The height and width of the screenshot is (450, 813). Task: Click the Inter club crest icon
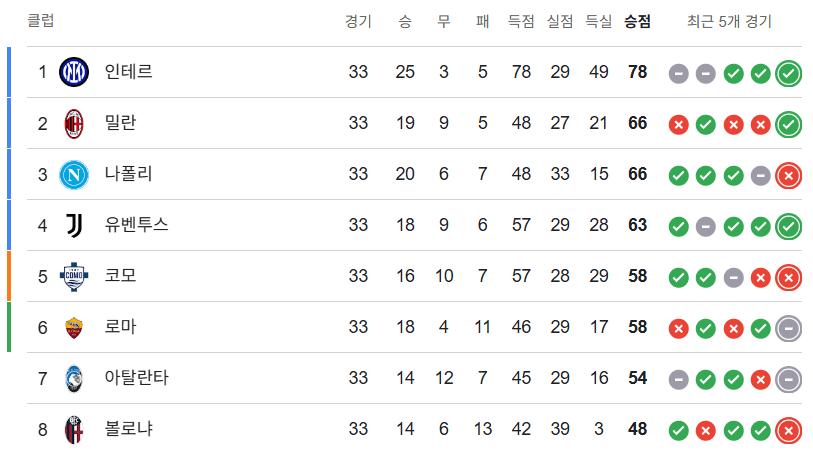coord(74,72)
